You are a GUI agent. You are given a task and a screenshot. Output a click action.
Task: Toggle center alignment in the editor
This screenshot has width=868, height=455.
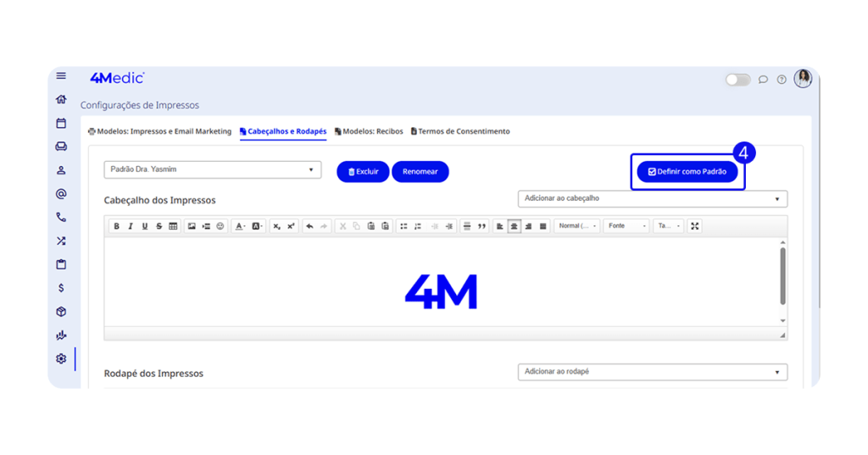point(514,226)
